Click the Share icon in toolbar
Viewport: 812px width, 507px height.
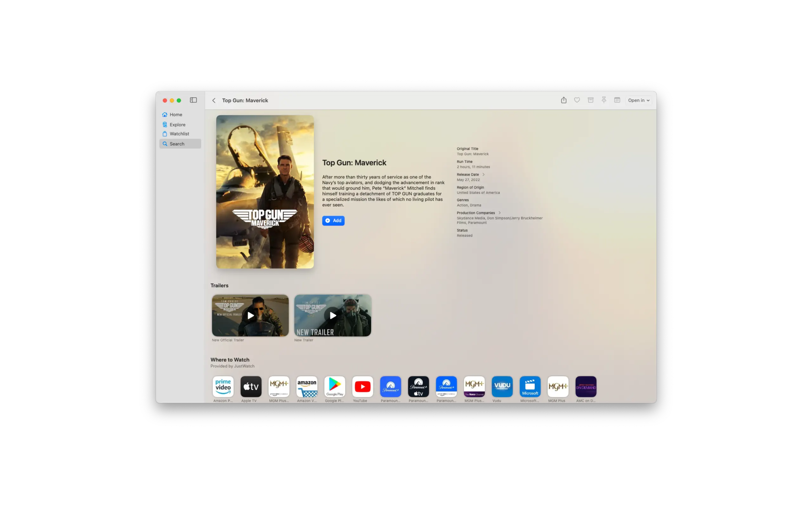click(564, 100)
